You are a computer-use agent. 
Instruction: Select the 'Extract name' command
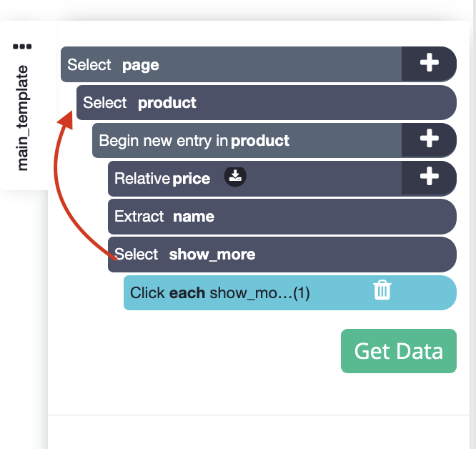(x=282, y=217)
